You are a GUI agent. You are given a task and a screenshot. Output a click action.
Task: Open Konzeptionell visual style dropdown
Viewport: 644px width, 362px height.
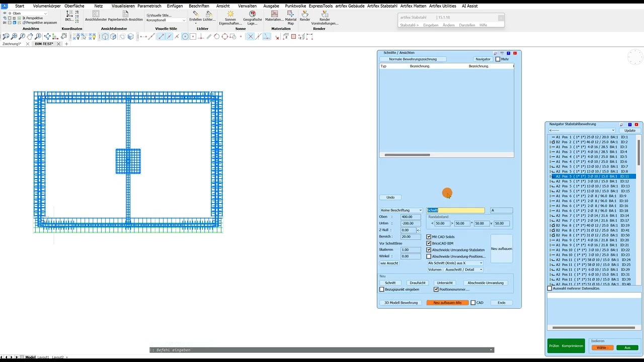tap(166, 20)
